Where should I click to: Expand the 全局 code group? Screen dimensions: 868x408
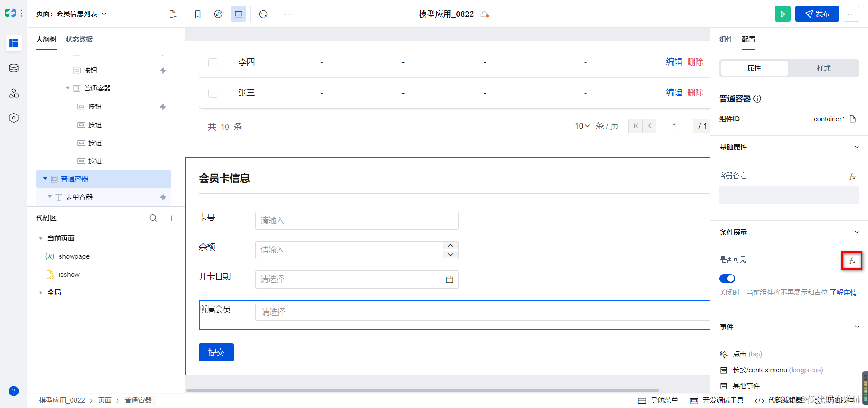(41, 293)
